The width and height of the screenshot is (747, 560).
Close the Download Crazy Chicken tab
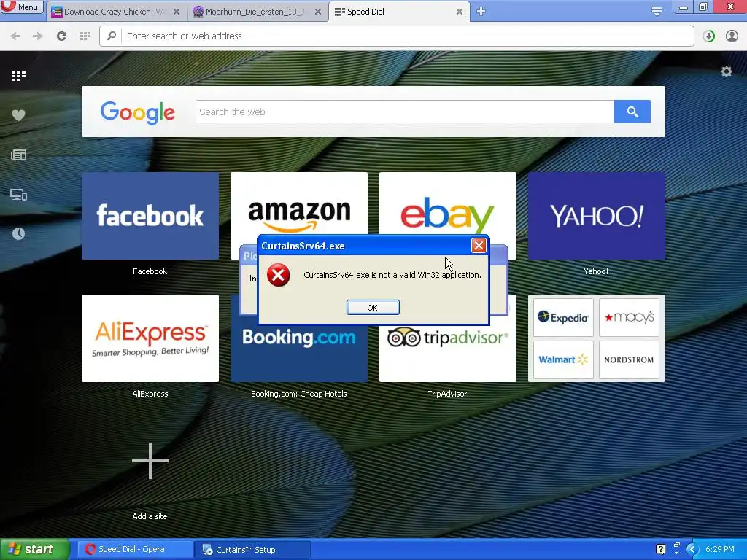coord(177,12)
